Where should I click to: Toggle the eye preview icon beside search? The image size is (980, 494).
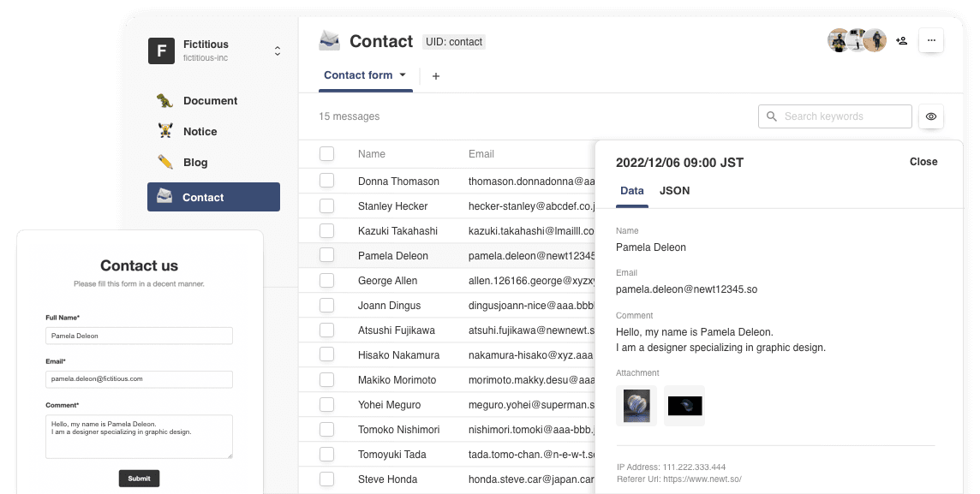(931, 116)
